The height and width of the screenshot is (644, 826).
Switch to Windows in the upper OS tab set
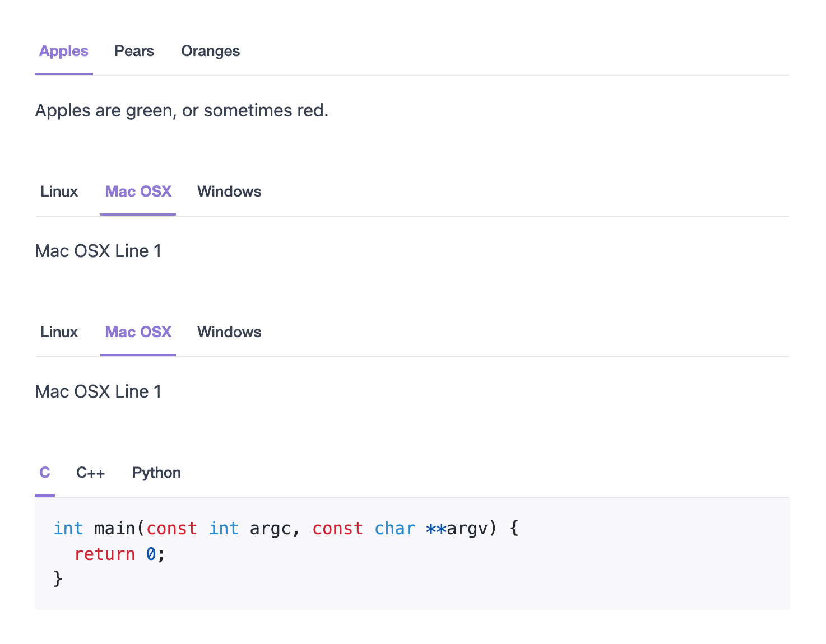click(x=230, y=192)
